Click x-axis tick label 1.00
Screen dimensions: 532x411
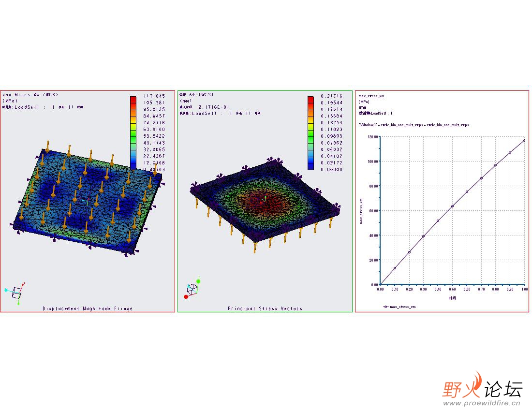point(525,289)
